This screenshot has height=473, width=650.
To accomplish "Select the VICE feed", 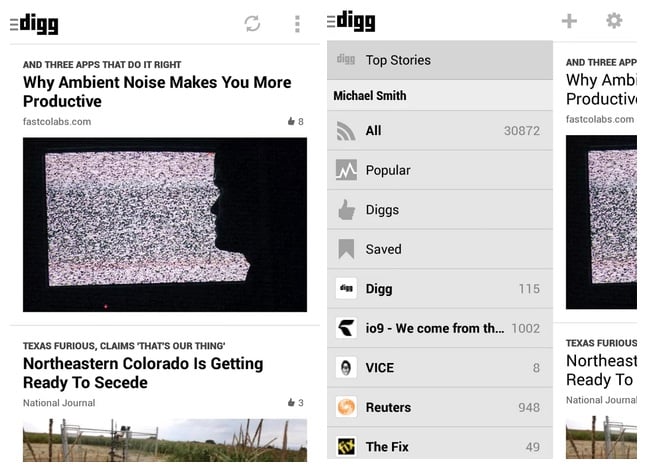I will click(x=440, y=368).
